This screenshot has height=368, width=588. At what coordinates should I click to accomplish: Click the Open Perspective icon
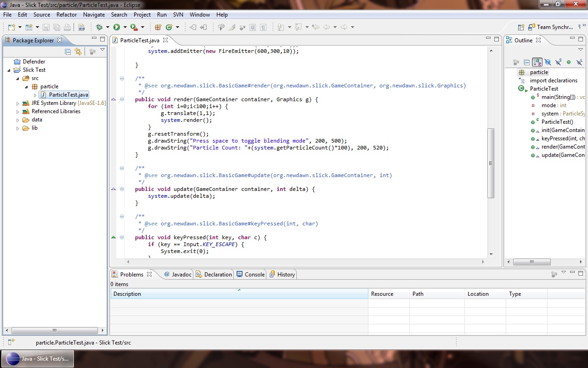coord(521,27)
